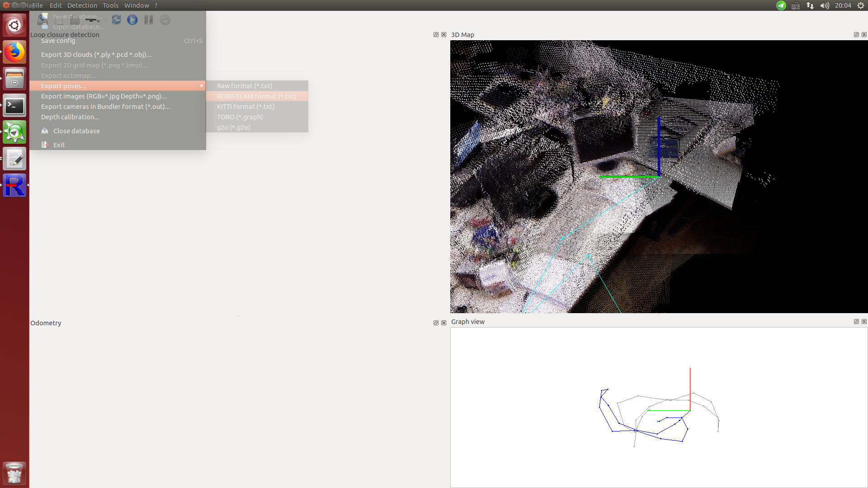Click the Pause toolbar icon
868x488 pixels.
pos(148,20)
